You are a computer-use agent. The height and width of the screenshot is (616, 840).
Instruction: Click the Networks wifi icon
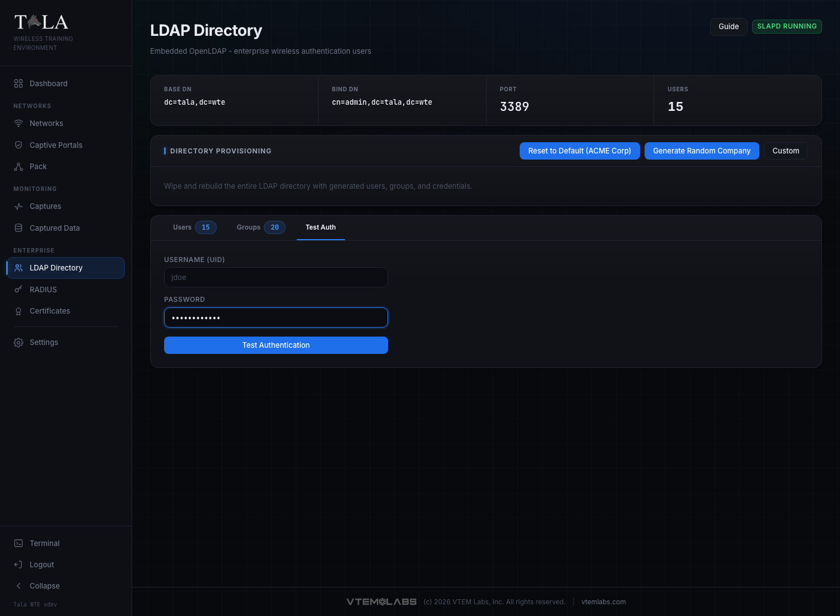(18, 123)
